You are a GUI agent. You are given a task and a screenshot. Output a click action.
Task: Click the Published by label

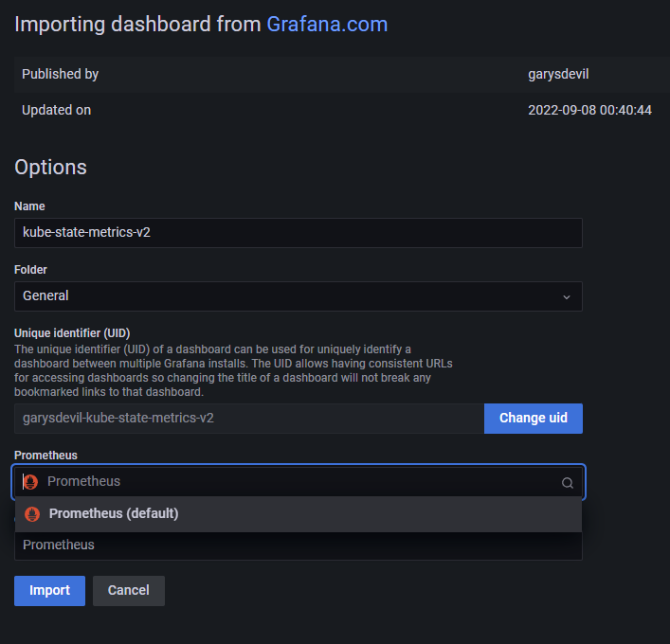click(61, 74)
